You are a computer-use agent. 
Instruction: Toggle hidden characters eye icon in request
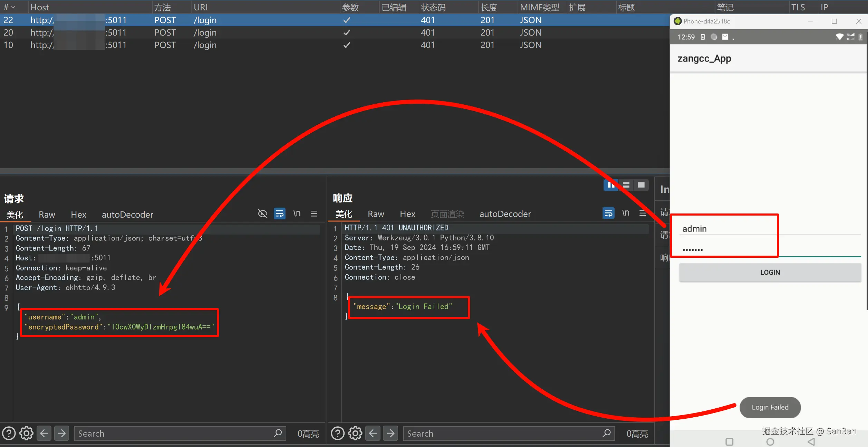tap(262, 214)
